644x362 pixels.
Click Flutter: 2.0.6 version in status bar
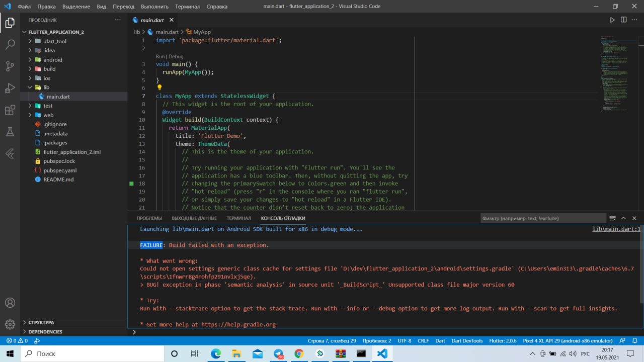[503, 341]
